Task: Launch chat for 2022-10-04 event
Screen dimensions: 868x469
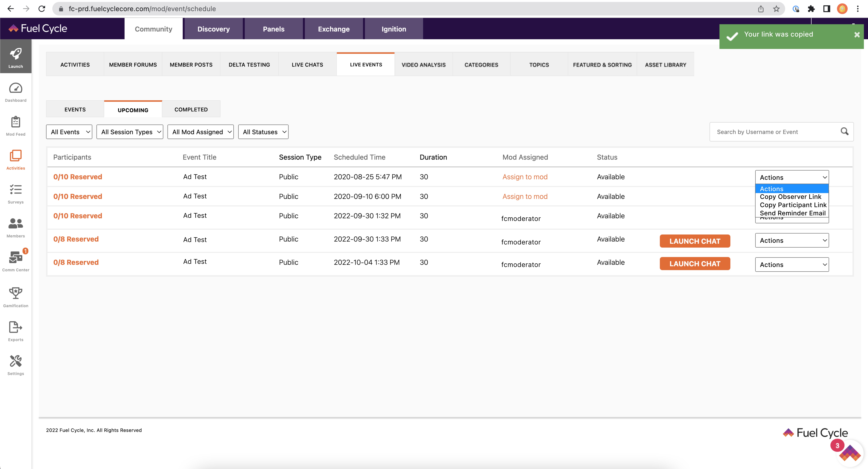Action: 695,263
